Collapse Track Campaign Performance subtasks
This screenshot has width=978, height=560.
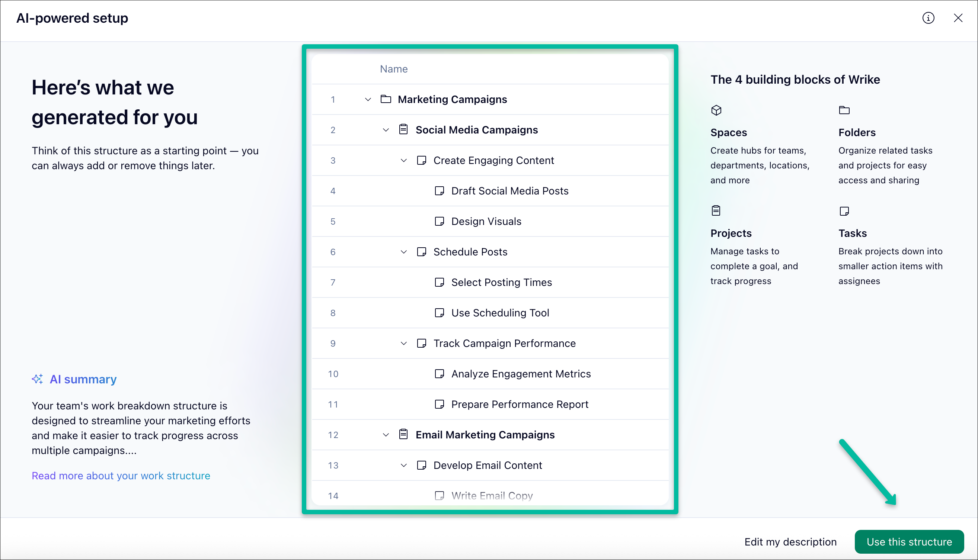click(403, 344)
